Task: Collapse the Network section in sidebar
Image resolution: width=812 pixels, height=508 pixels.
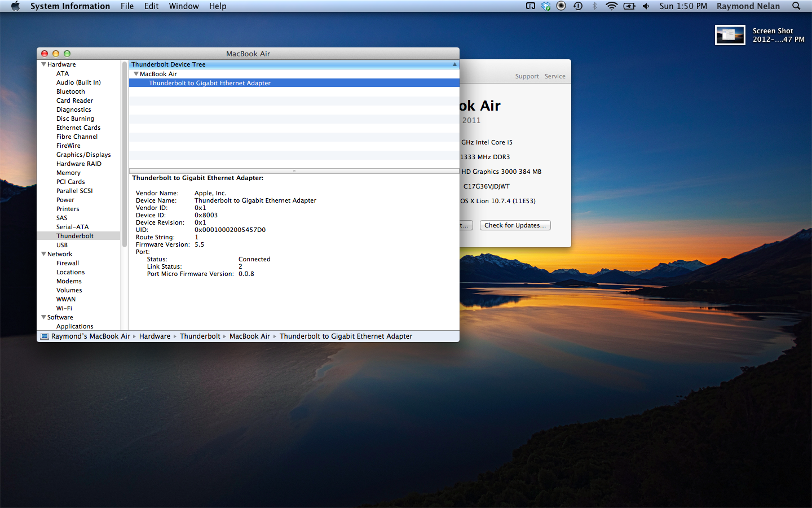Action: tap(43, 254)
